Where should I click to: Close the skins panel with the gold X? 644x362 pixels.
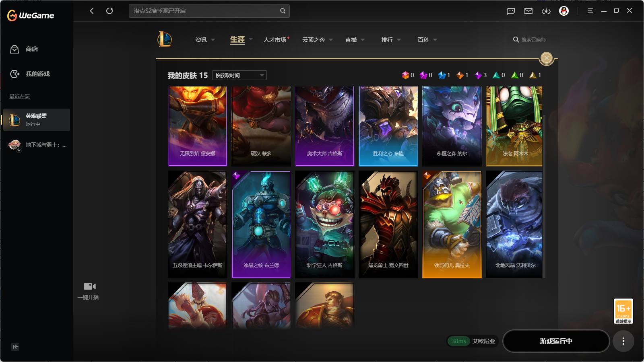pos(547,58)
